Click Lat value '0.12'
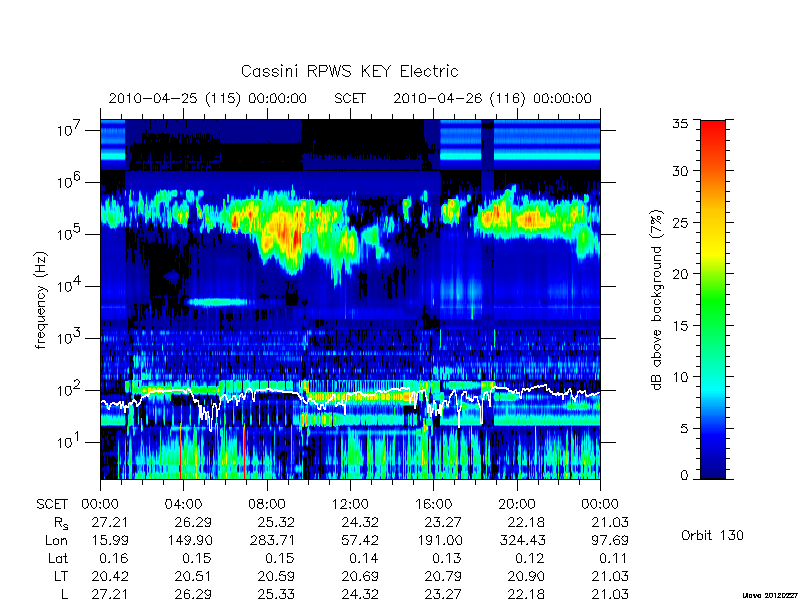Screen dimensions: 800x600 (531, 558)
